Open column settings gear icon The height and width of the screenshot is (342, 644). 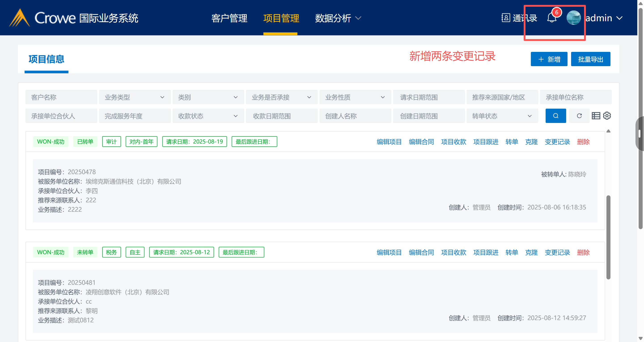[x=607, y=116]
